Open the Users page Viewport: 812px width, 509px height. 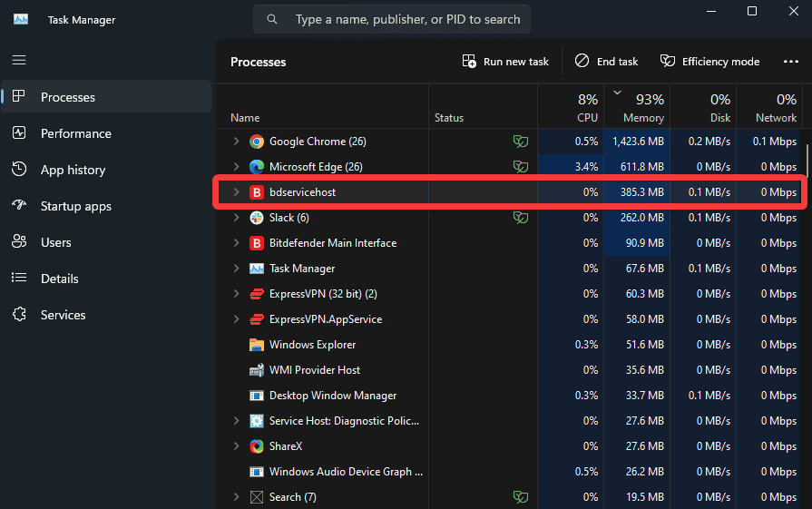[x=106, y=242]
